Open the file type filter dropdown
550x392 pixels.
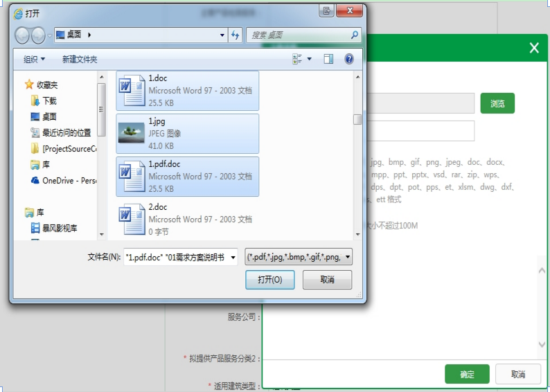[299, 257]
